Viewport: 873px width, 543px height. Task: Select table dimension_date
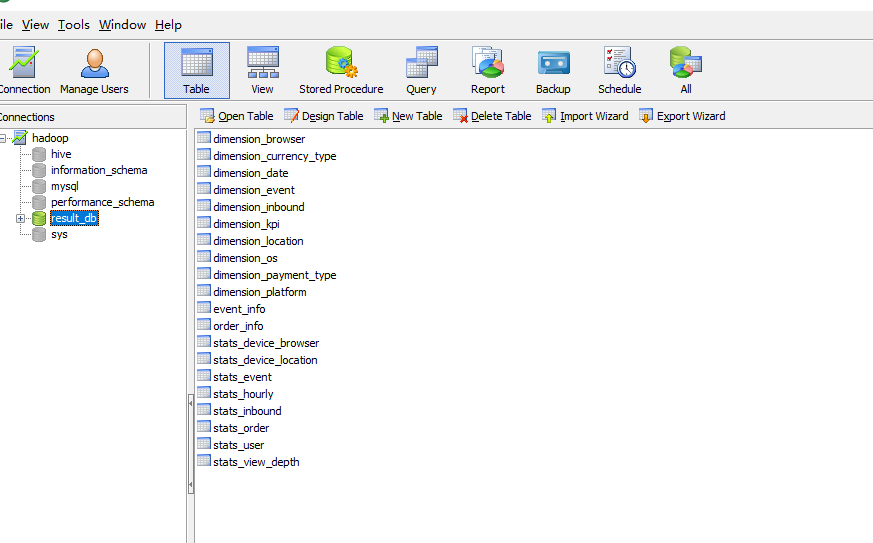click(x=251, y=173)
